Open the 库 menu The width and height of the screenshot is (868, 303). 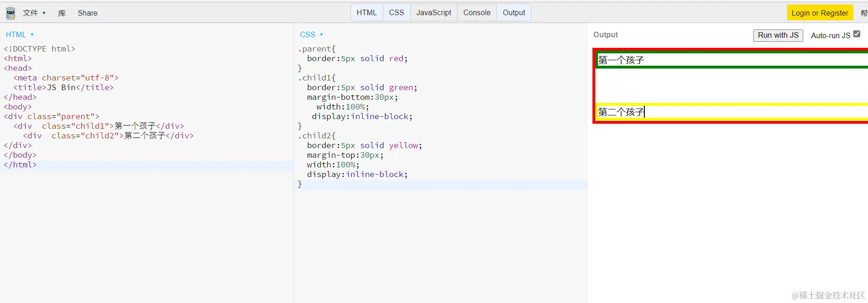pos(62,13)
